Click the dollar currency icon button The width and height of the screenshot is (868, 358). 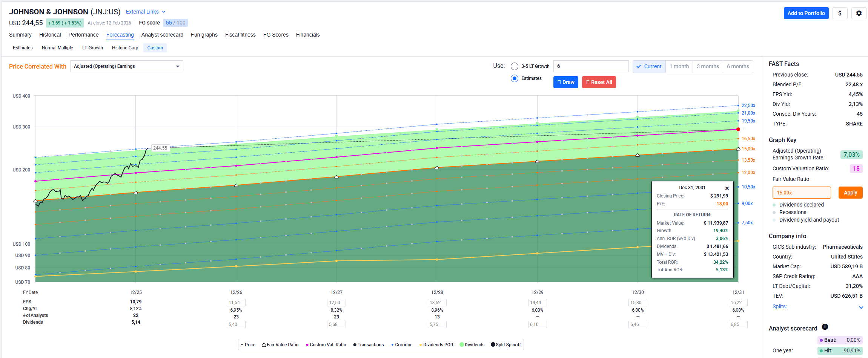(840, 13)
